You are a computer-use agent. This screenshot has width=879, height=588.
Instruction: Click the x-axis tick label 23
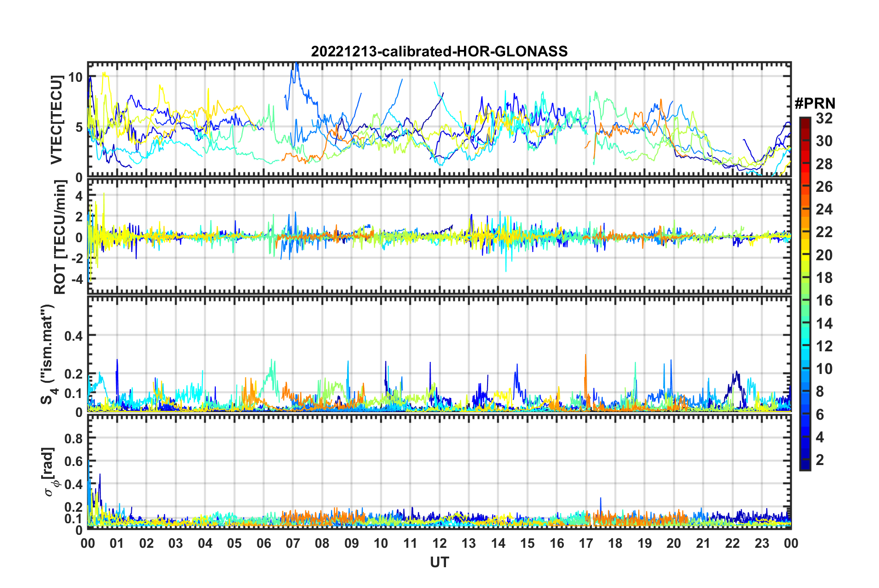762,543
